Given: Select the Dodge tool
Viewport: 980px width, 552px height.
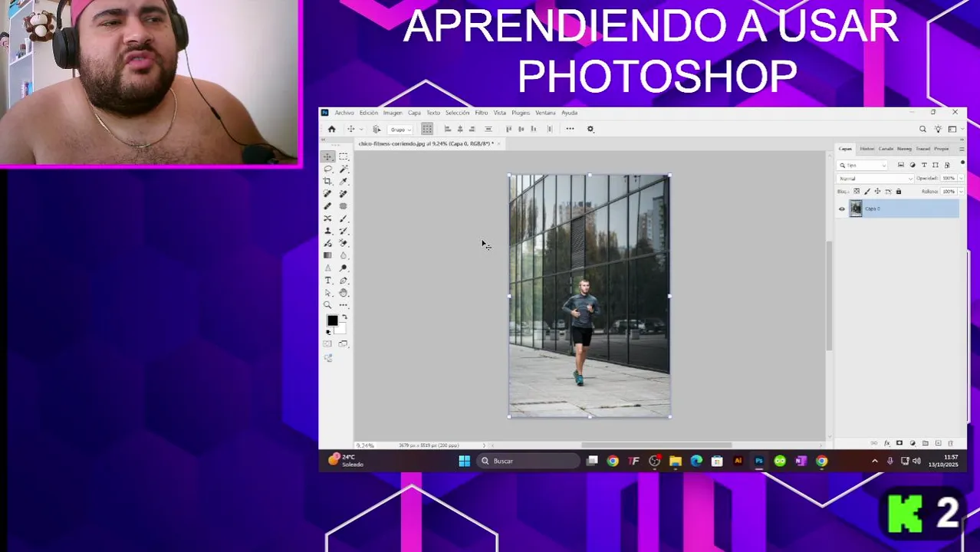Looking at the screenshot, I should [344, 268].
